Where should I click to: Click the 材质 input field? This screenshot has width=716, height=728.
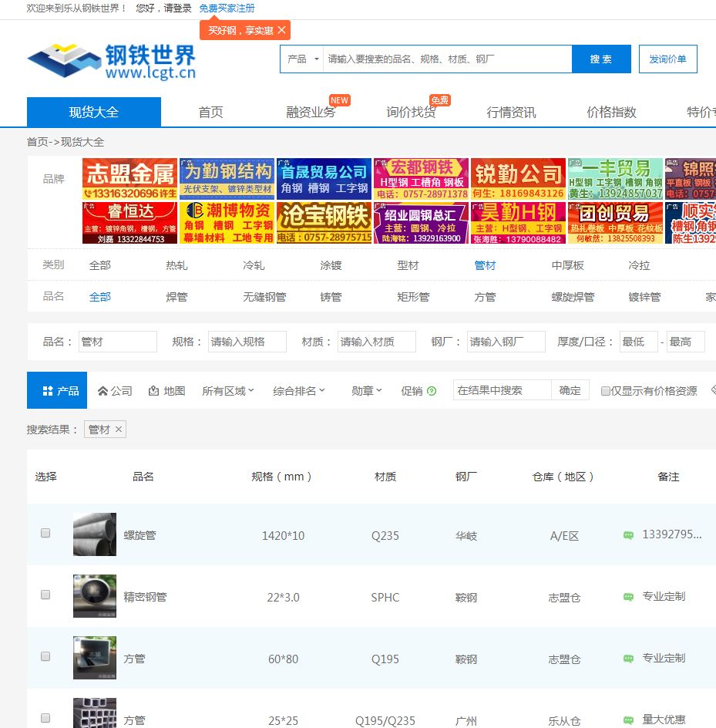[x=377, y=342]
